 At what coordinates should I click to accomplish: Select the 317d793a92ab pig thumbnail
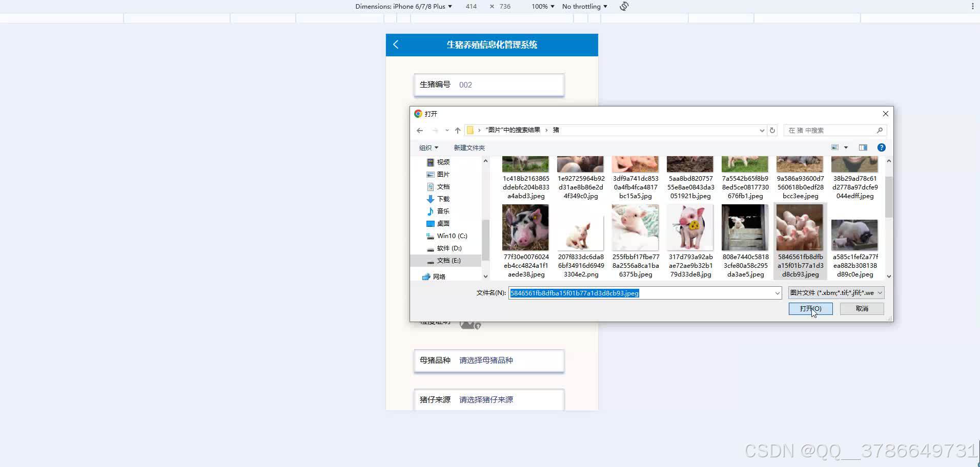click(689, 227)
